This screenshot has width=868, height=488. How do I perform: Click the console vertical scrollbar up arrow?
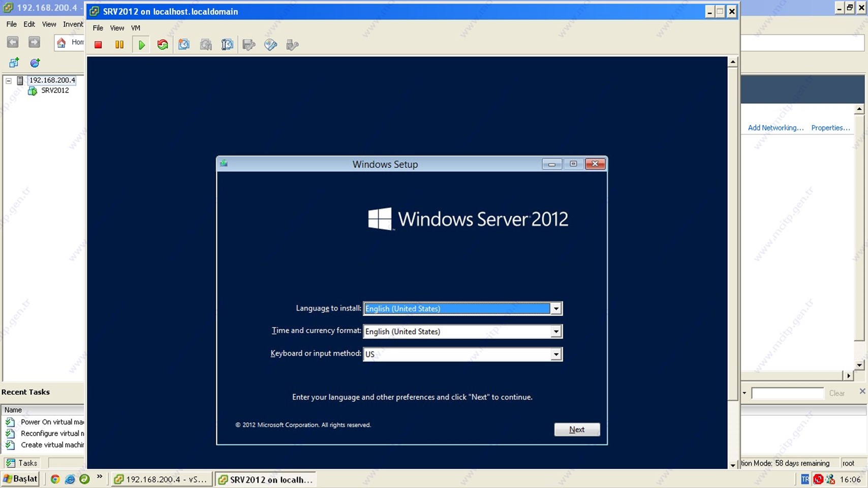point(733,62)
